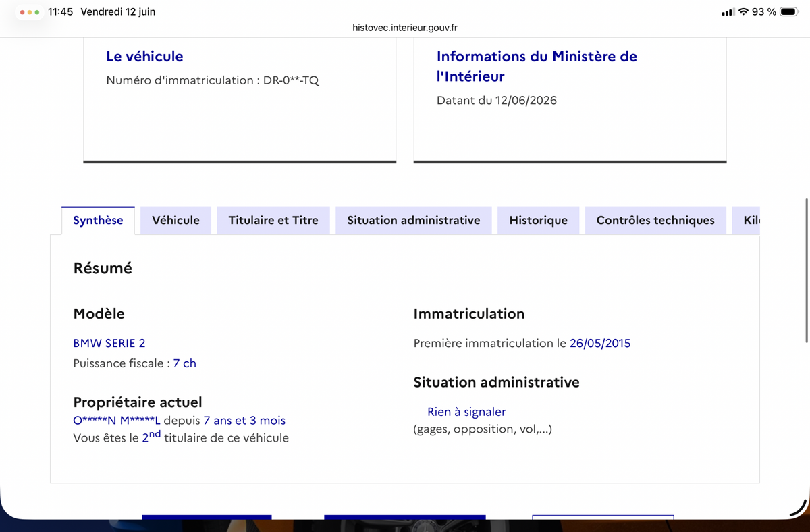The height and width of the screenshot is (532, 810).
Task: Select the partially visible Kilométrage tab
Action: [x=746, y=220]
